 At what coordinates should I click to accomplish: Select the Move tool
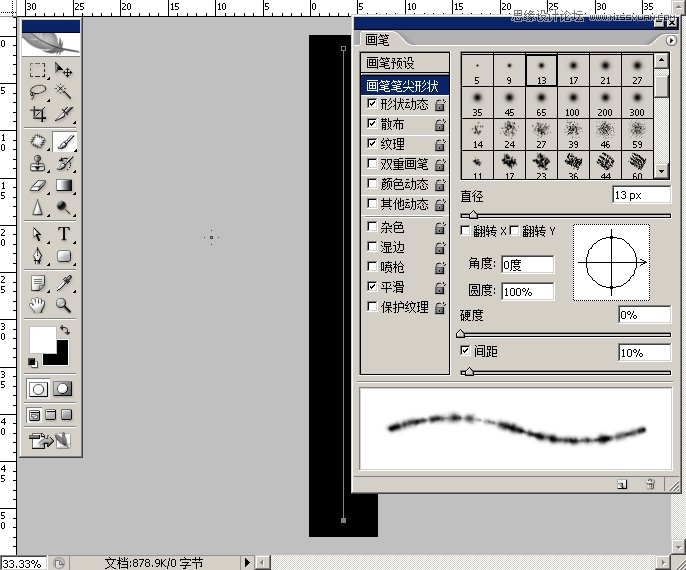(x=63, y=71)
